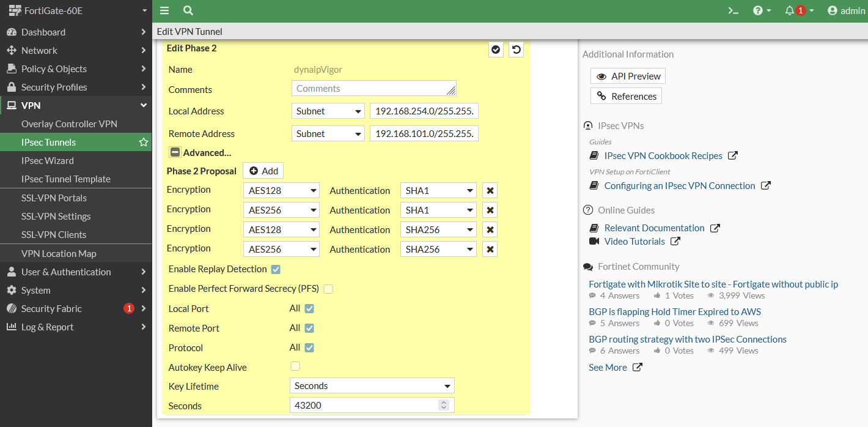Viewport: 868px width, 427px height.
Task: Disable Replay Detection checkbox
Action: pyautogui.click(x=276, y=269)
